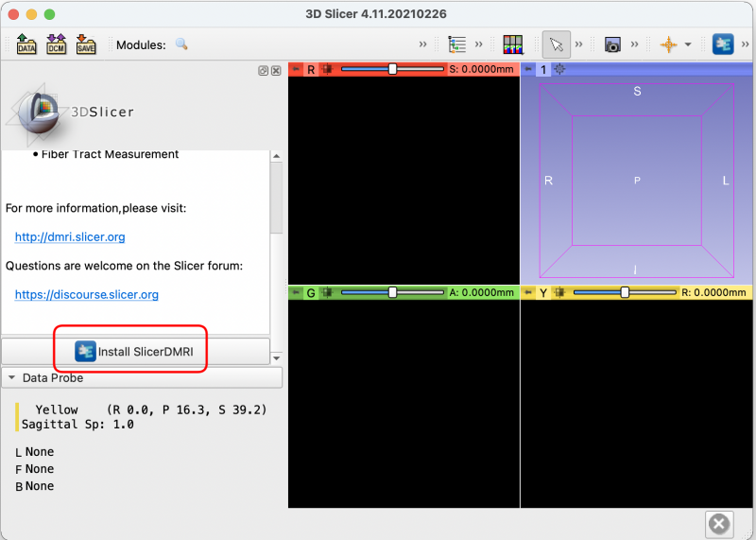Click the green slice view center icon
This screenshot has width=756, height=540.
[327, 292]
